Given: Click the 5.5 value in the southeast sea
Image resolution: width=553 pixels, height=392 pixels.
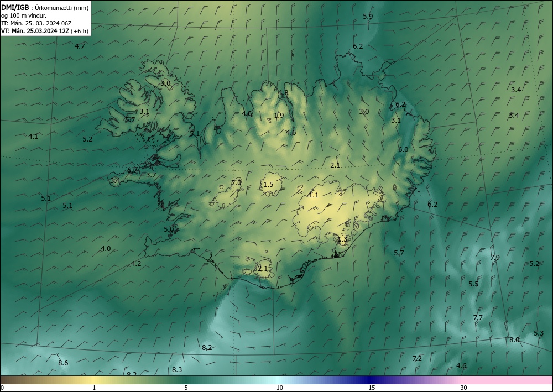Looking at the screenshot, I should pyautogui.click(x=474, y=284).
